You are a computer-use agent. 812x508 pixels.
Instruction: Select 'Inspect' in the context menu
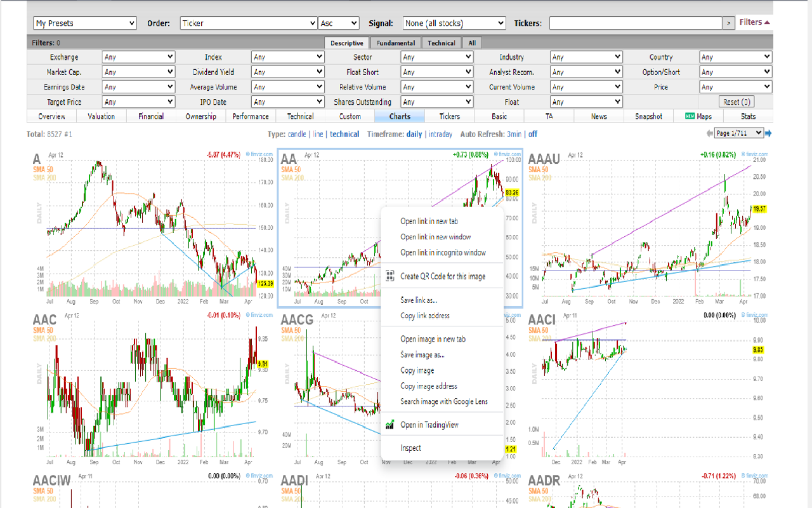click(x=410, y=448)
